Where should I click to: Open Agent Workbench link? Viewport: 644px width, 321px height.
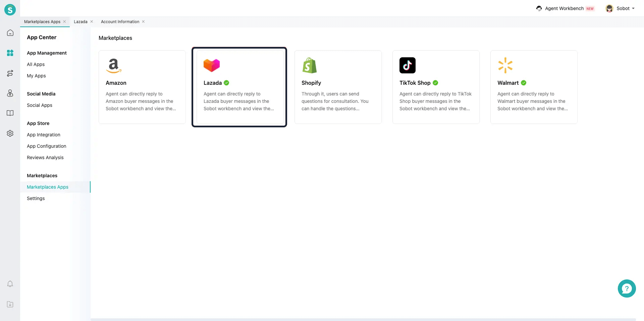564,8
